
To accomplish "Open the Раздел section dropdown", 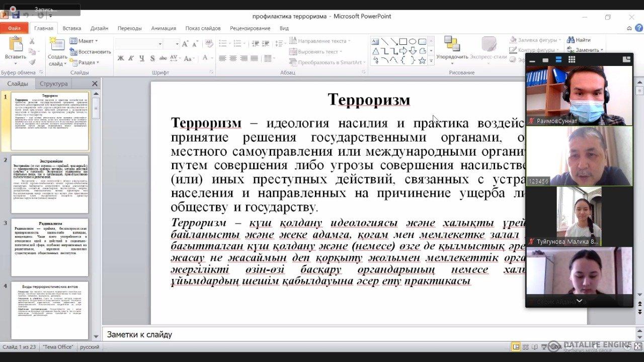I will (x=84, y=62).
